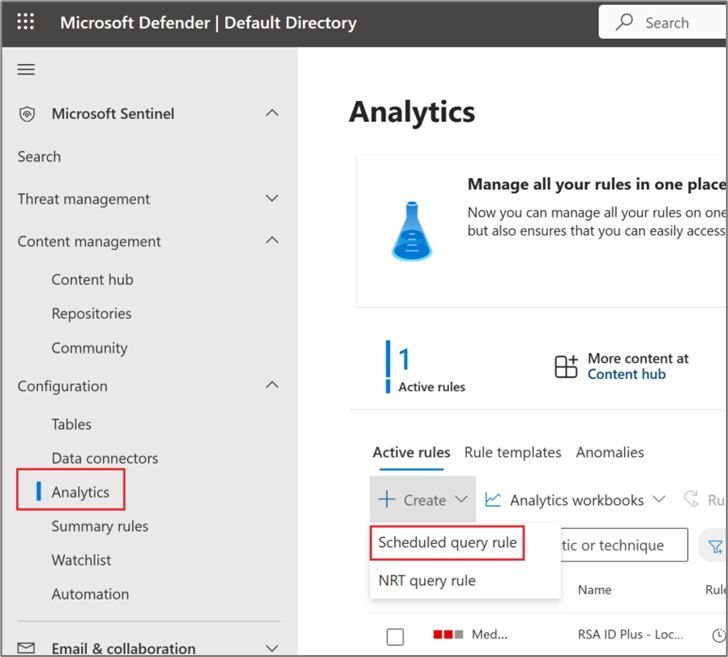Switch to the Rule templates tab
Image resolution: width=728 pixels, height=657 pixels.
[x=512, y=452]
